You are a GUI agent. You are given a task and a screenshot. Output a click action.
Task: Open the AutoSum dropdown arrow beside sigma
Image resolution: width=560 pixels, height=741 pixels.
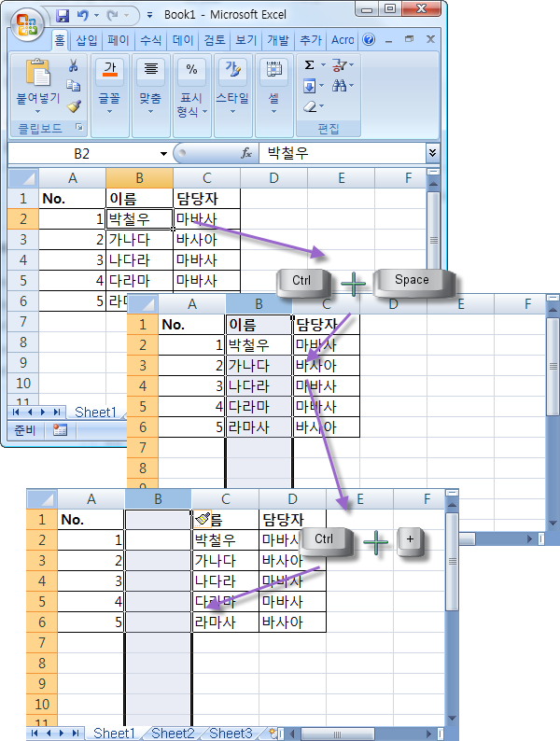click(323, 65)
